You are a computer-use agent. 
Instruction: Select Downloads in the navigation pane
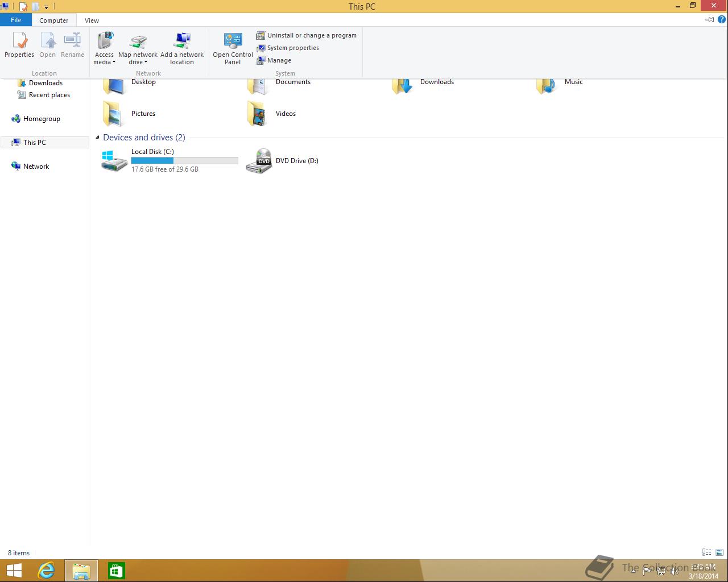(x=40, y=83)
